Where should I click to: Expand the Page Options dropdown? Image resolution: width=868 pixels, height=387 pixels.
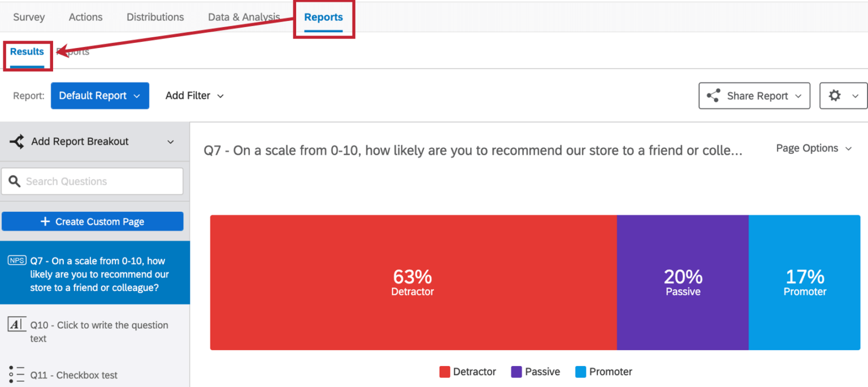pyautogui.click(x=813, y=148)
